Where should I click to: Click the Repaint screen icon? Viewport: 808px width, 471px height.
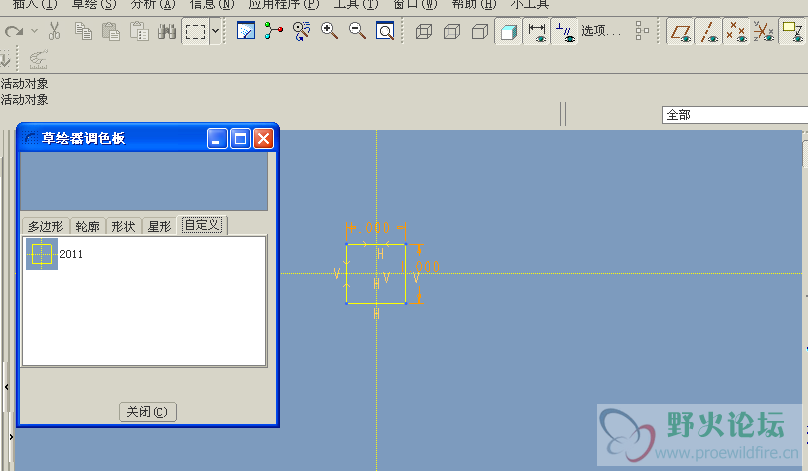tap(246, 31)
